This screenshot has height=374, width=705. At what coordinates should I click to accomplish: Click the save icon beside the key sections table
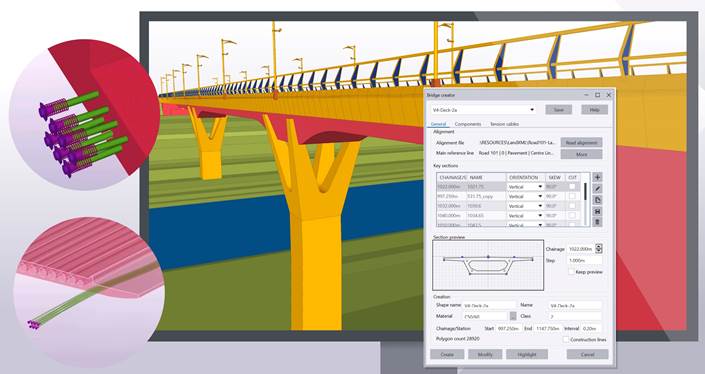pos(597,211)
